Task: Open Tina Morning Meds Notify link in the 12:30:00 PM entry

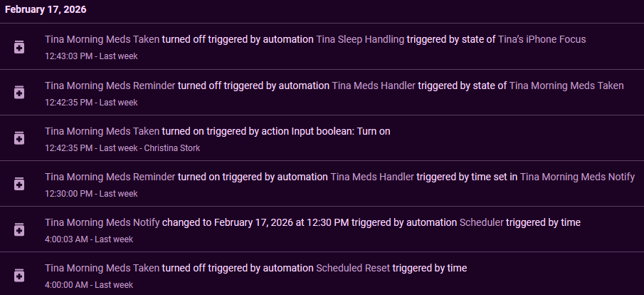Action: 577,177
